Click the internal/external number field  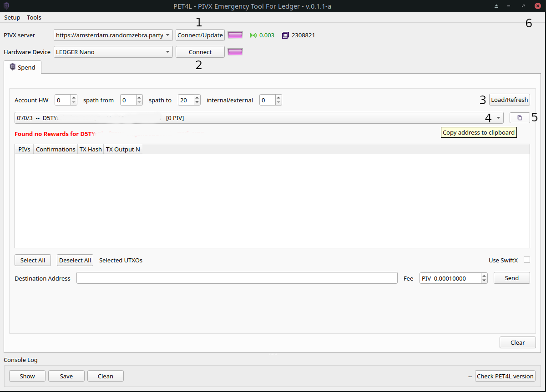[267, 100]
